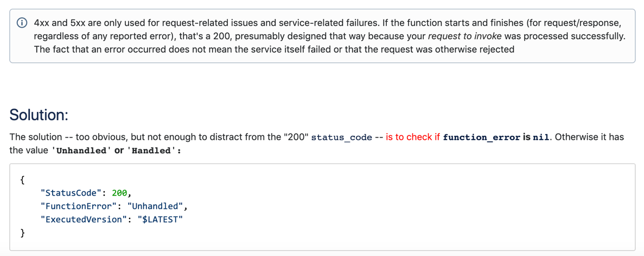Image resolution: width=644 pixels, height=256 pixels.
Task: Click the "Unhandled" value in the JSON block
Action: [x=156, y=207]
